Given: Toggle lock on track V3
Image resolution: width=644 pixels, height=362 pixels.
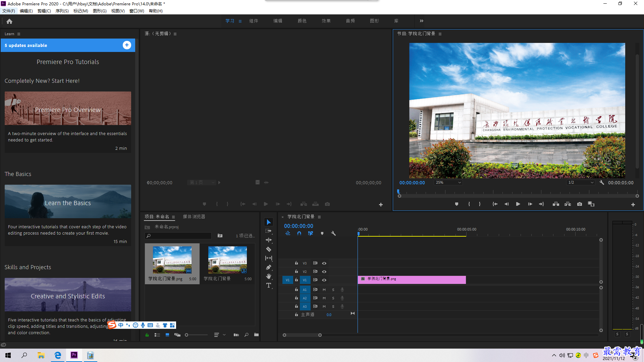Looking at the screenshot, I should [297, 263].
